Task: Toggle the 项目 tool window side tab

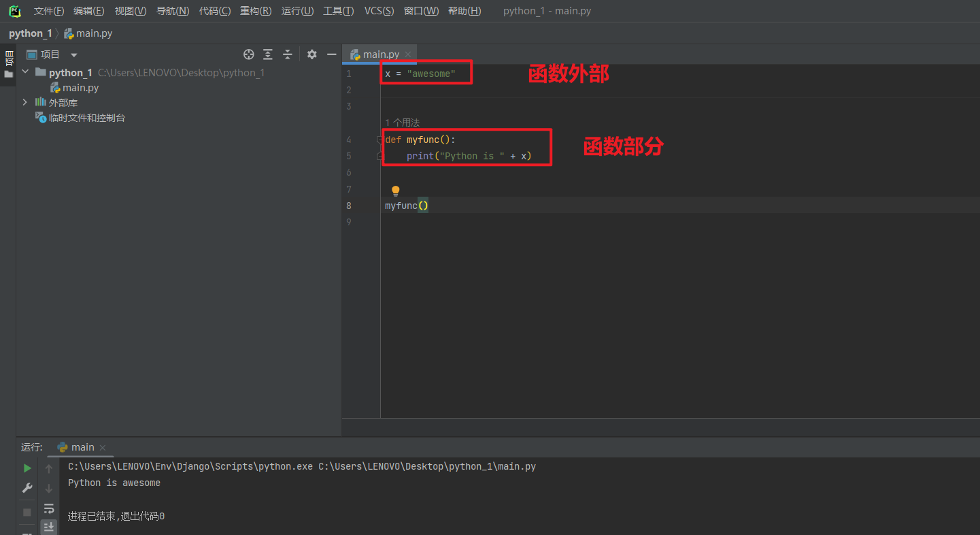Action: (8, 64)
